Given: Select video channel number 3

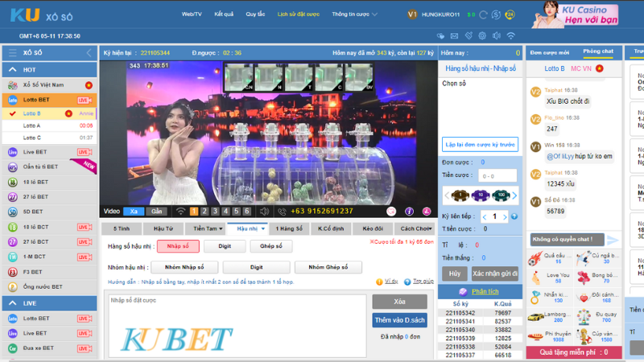Looking at the screenshot, I should coord(216,211).
